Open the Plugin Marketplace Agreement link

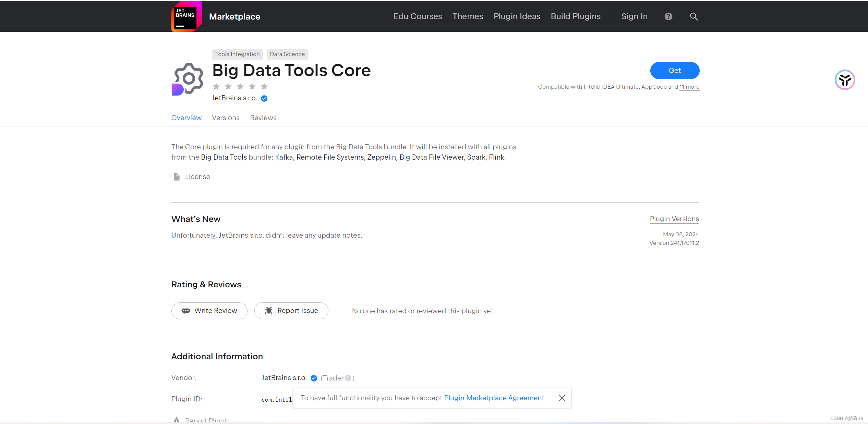pos(494,398)
